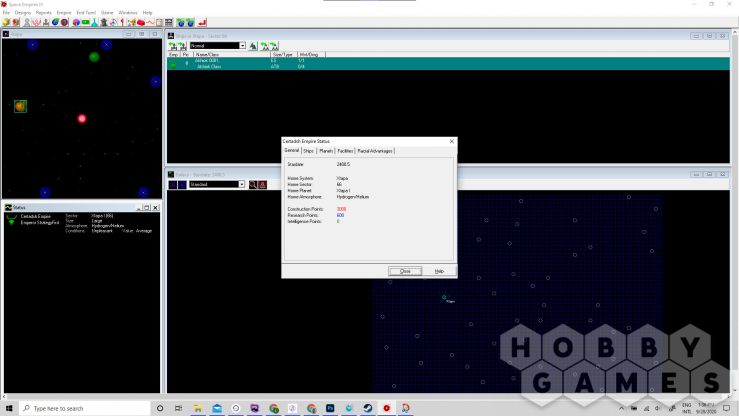Click the document page toolbar icon
The image size is (739, 416).
pyautogui.click(x=159, y=22)
